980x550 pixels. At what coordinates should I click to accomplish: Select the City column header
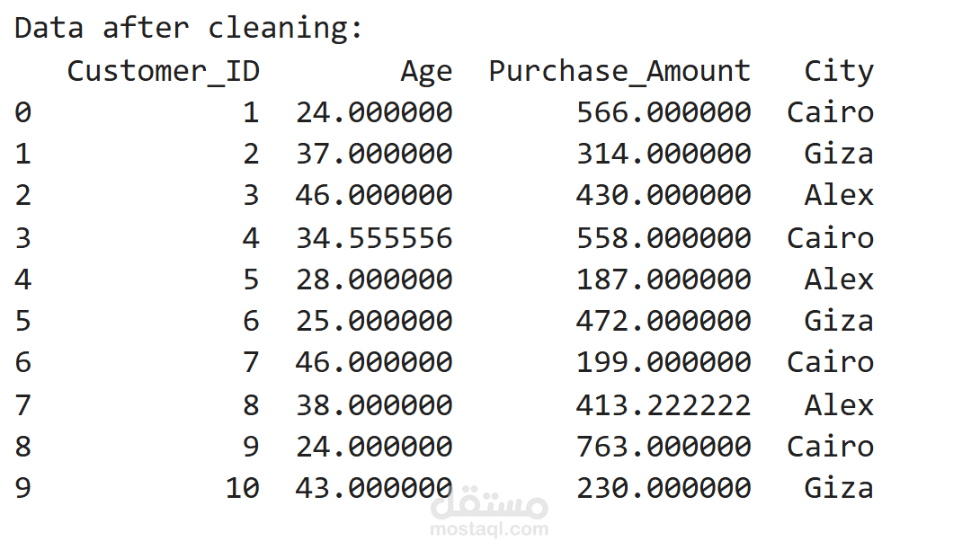point(838,71)
